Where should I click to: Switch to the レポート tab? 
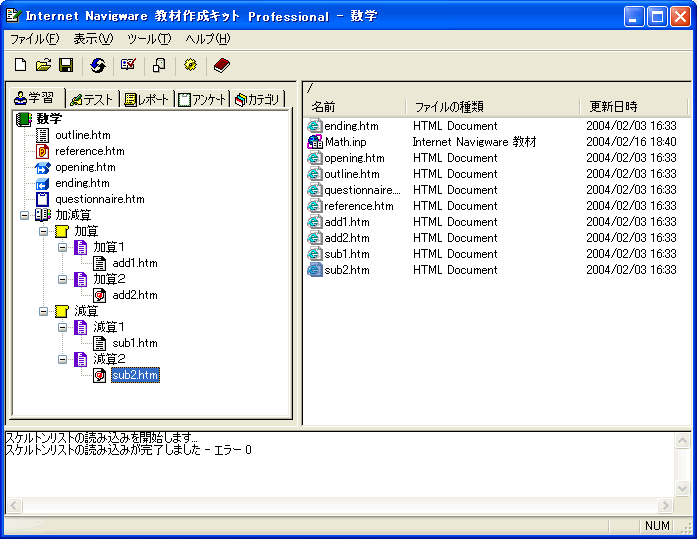click(x=147, y=99)
